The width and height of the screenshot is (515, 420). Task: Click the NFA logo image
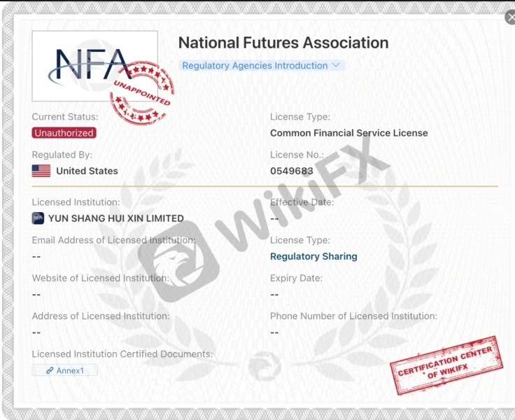pos(94,66)
